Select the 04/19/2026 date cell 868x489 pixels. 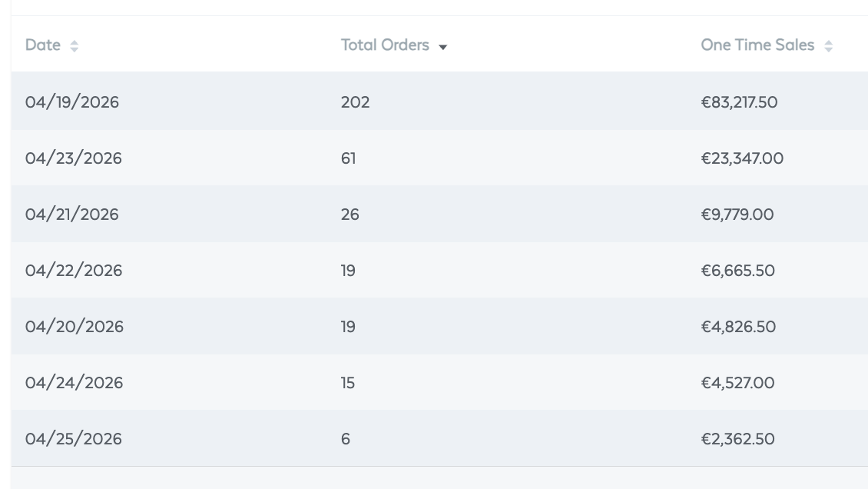coord(72,102)
